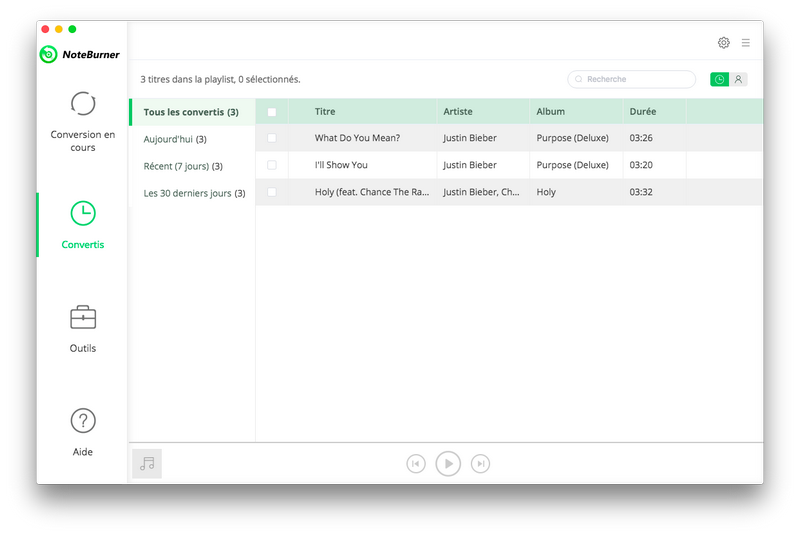This screenshot has width=800, height=536.
Task: Select Les 30 derniers jours (3) filter
Action: pos(194,193)
